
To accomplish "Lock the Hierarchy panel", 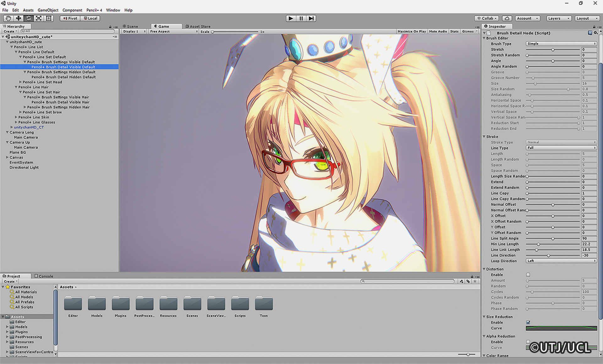I will pyautogui.click(x=110, y=27).
